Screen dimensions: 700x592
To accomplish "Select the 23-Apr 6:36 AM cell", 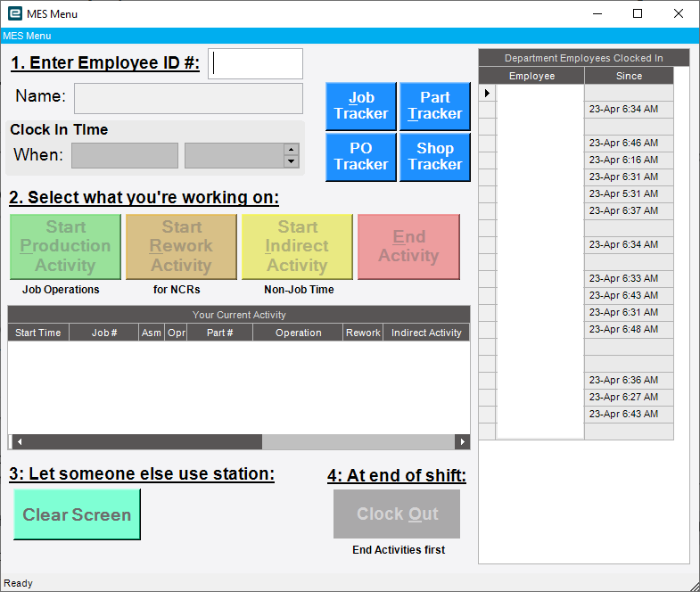I will 629,381.
